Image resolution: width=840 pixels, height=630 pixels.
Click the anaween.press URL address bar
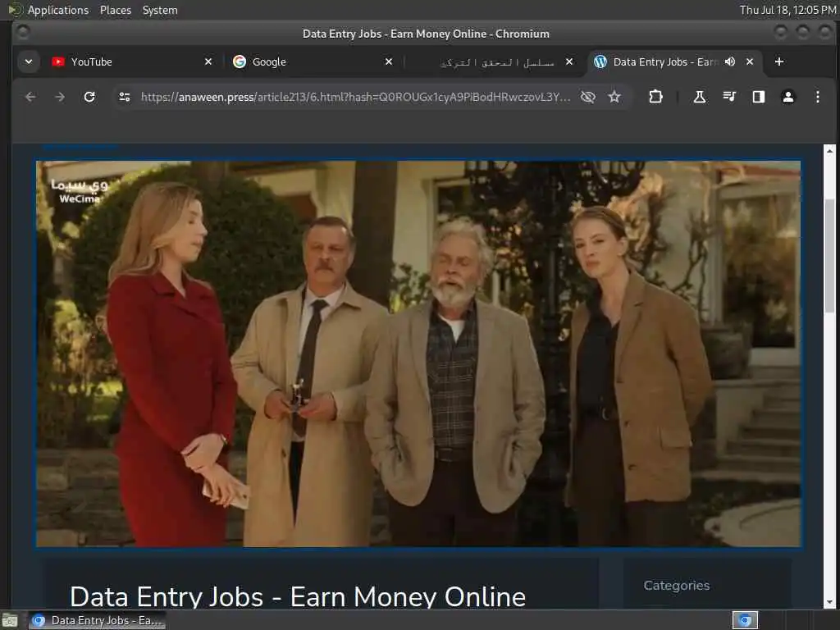click(355, 97)
